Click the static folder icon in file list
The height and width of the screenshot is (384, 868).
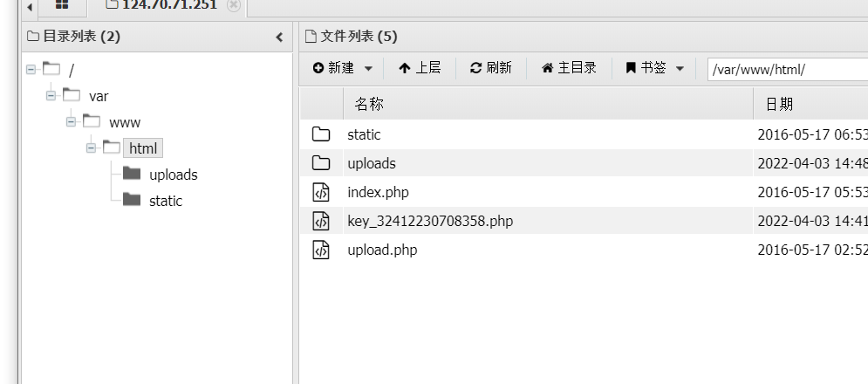pos(321,134)
